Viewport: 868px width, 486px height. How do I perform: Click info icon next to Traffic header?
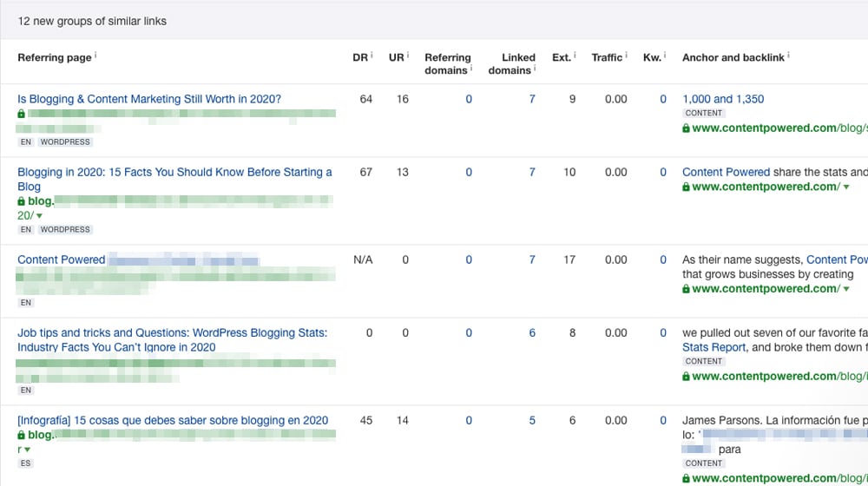coord(626,55)
